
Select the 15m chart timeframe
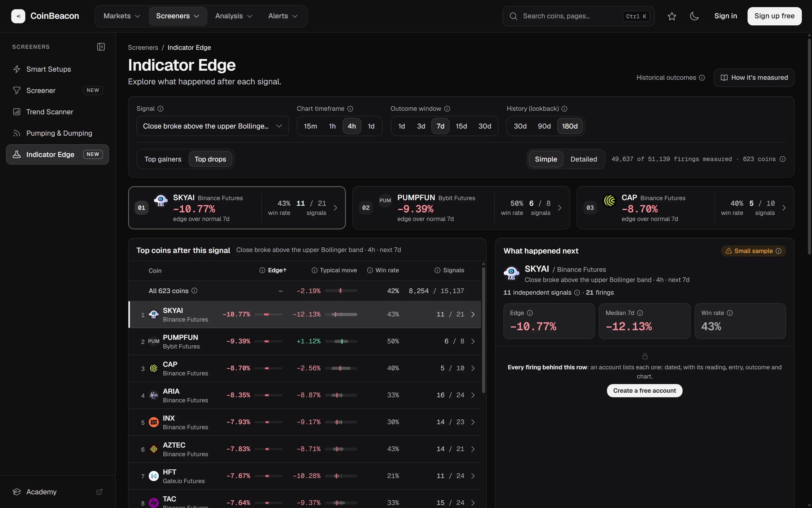pos(310,126)
